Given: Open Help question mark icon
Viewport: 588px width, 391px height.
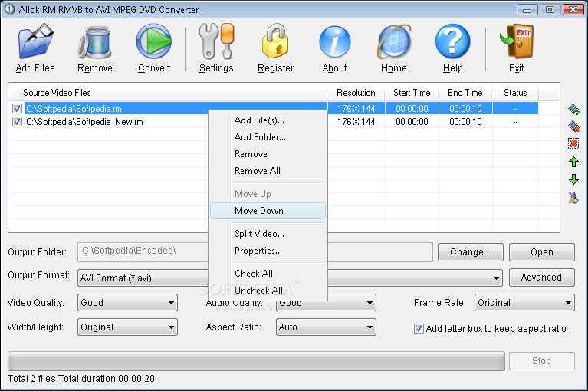Looking at the screenshot, I should point(452,41).
